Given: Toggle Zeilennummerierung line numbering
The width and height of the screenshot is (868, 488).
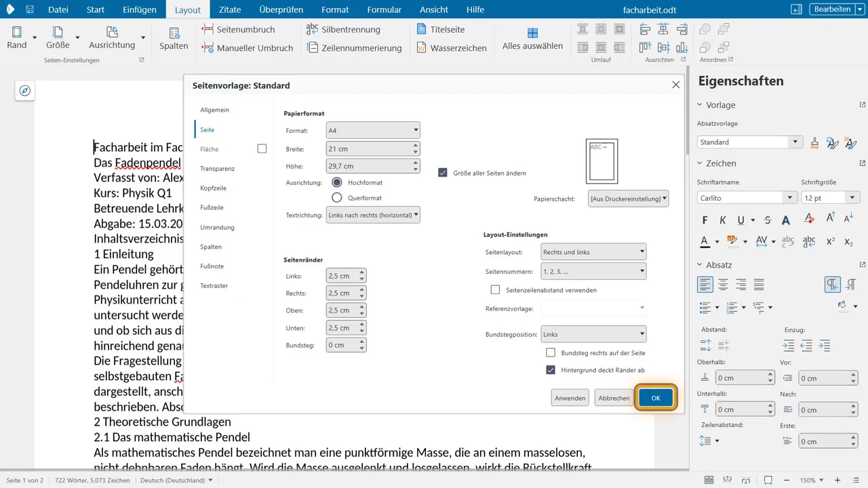Looking at the screenshot, I should point(354,48).
